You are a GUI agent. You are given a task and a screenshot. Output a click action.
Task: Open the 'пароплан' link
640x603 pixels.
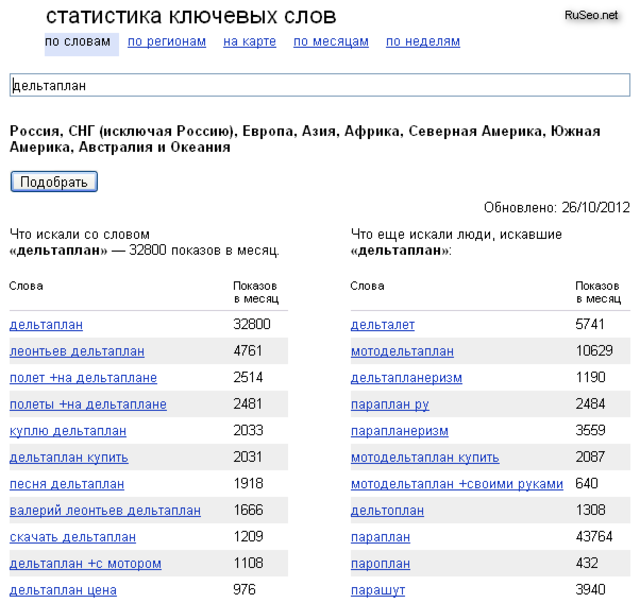click(x=380, y=563)
